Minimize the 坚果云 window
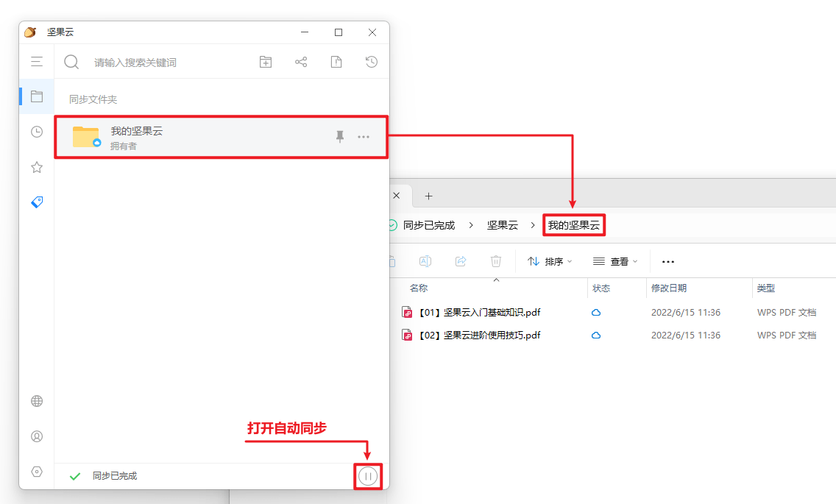The height and width of the screenshot is (504, 836). 305,32
